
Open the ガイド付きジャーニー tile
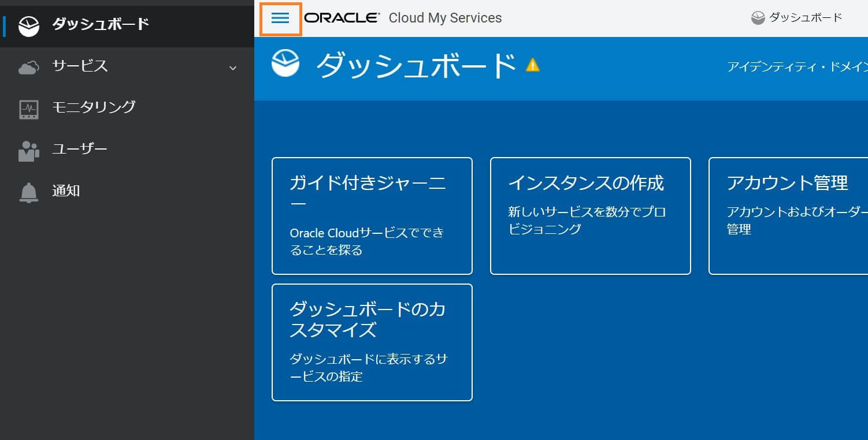tap(372, 216)
